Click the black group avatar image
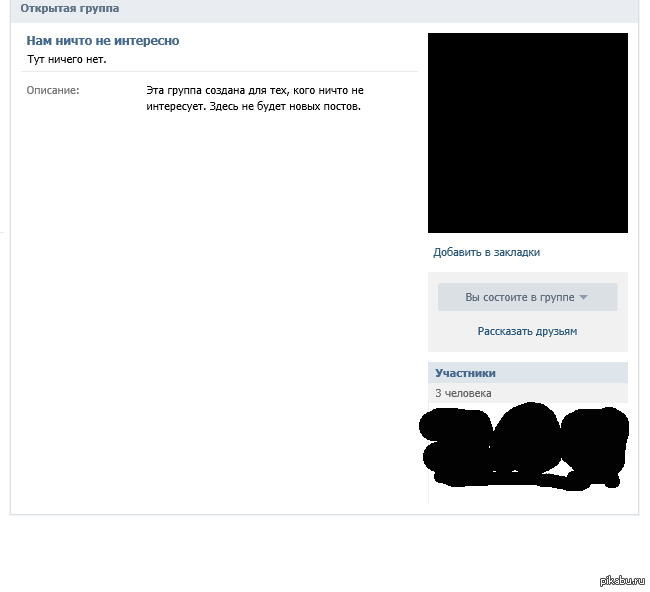The image size is (650, 592). pyautogui.click(x=527, y=133)
